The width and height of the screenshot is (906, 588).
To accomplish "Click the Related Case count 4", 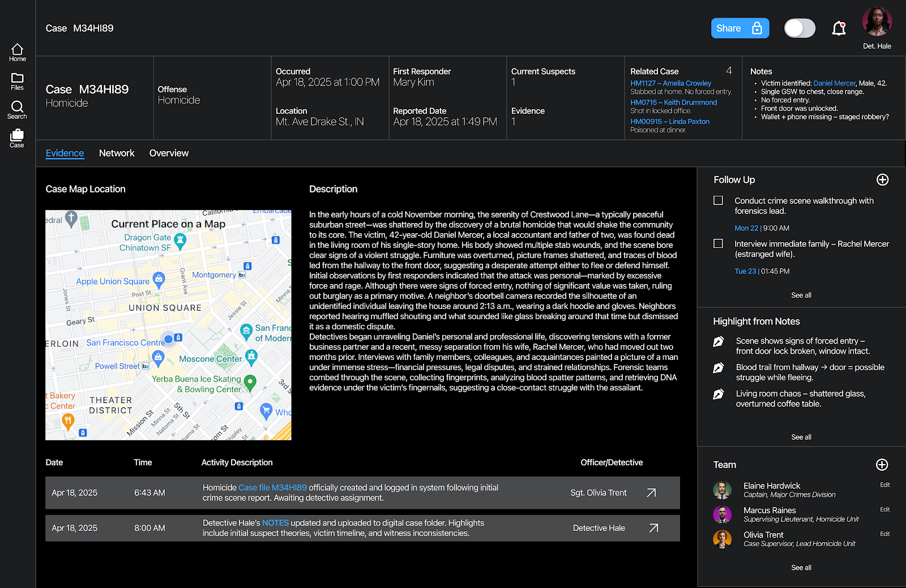I will [x=729, y=70].
